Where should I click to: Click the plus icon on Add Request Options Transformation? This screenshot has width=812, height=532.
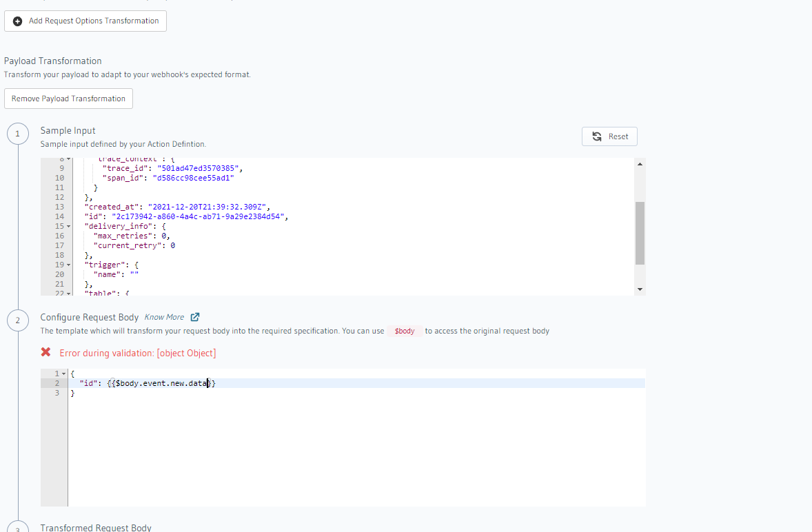click(x=17, y=21)
